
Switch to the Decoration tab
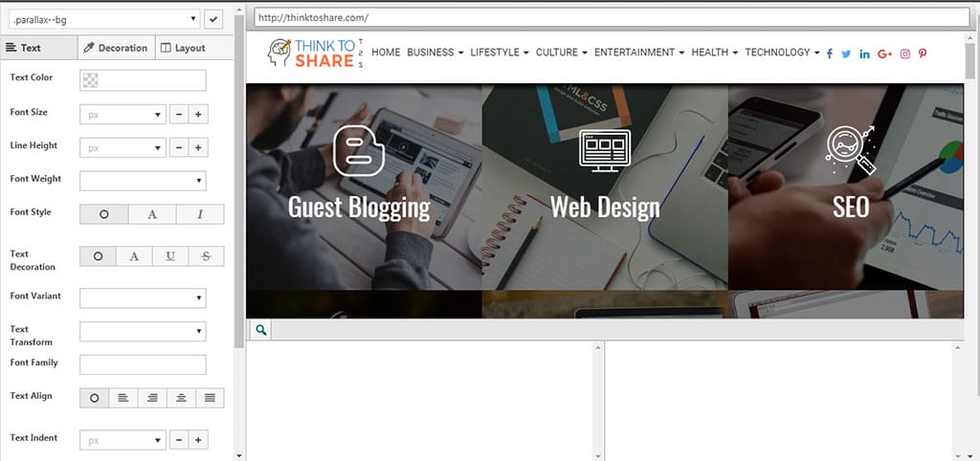point(116,48)
